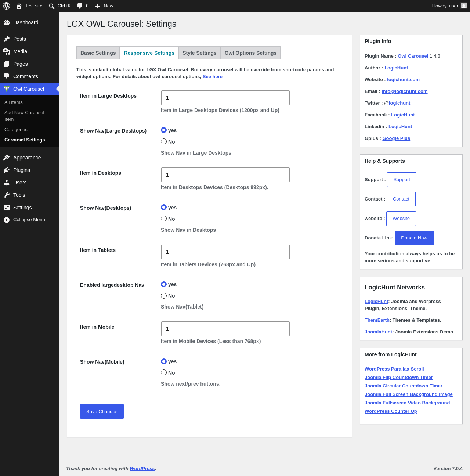This screenshot has width=470, height=476.
Task: Focus the Item in Large Desktops field
Action: tap(225, 98)
